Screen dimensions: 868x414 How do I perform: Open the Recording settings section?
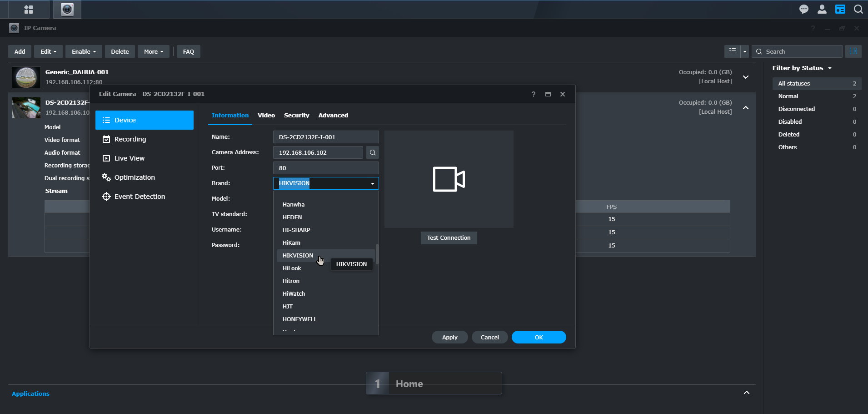click(130, 139)
